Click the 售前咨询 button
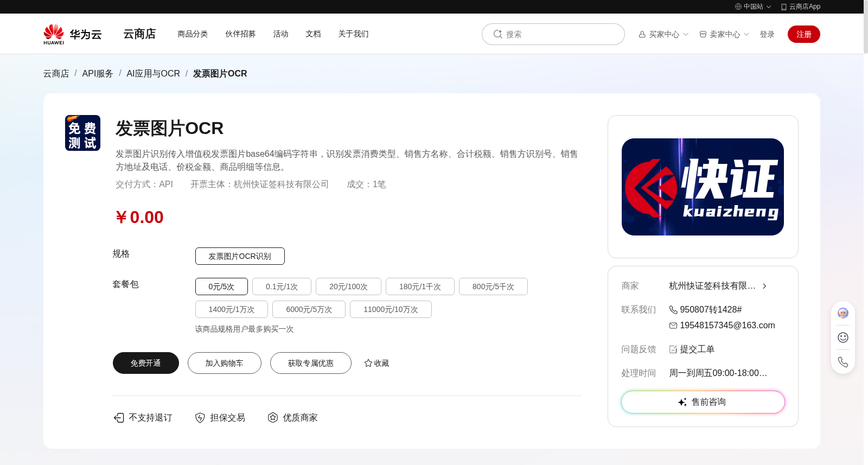The width and height of the screenshot is (868, 465). (703, 402)
